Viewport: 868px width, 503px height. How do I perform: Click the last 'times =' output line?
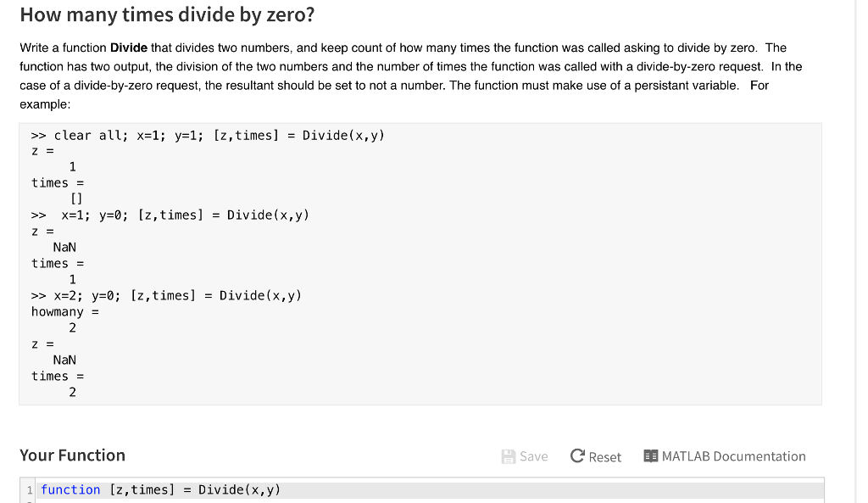click(x=58, y=377)
